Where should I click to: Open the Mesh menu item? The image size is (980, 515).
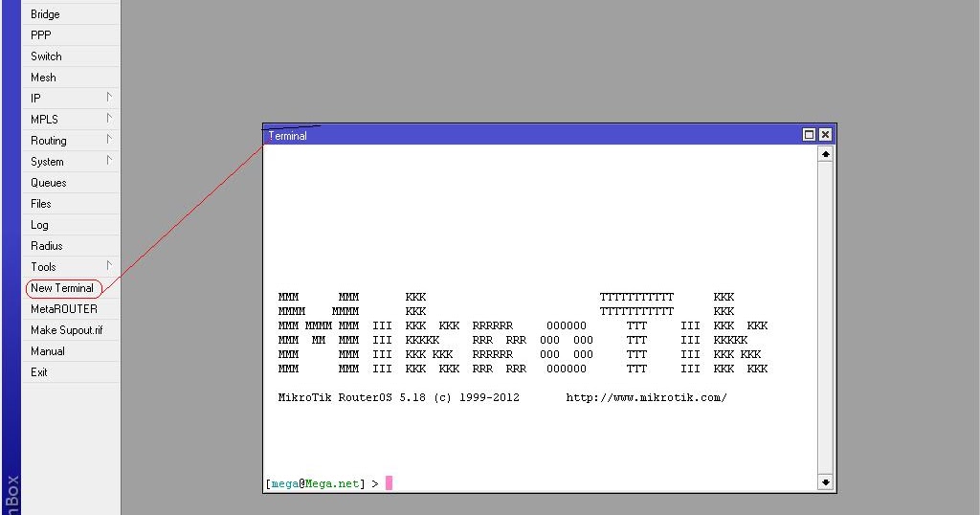pos(70,78)
